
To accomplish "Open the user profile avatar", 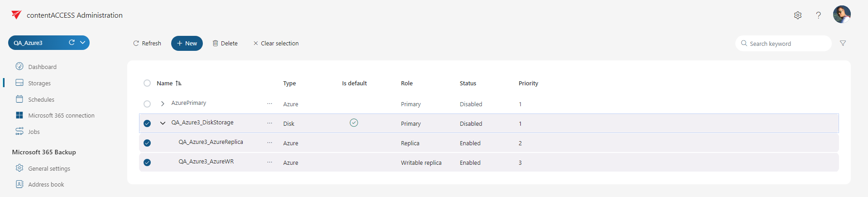I will pos(842,15).
